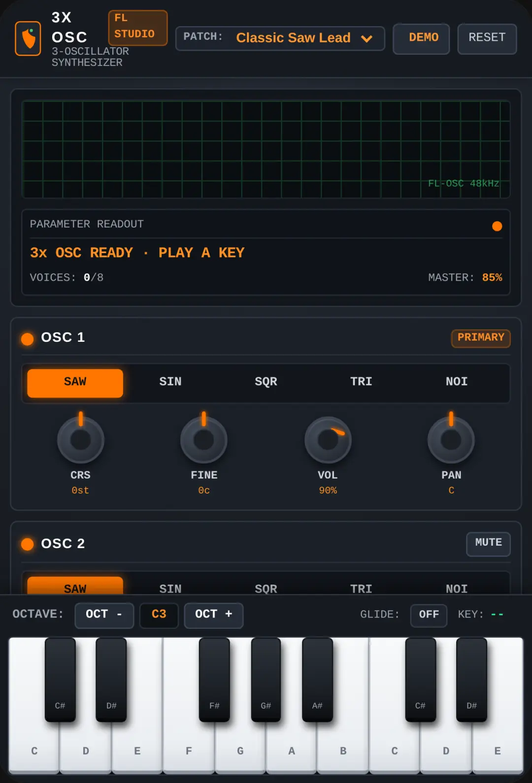Click the VOICES 0/8 readout
This screenshot has height=783, width=532.
tap(66, 277)
